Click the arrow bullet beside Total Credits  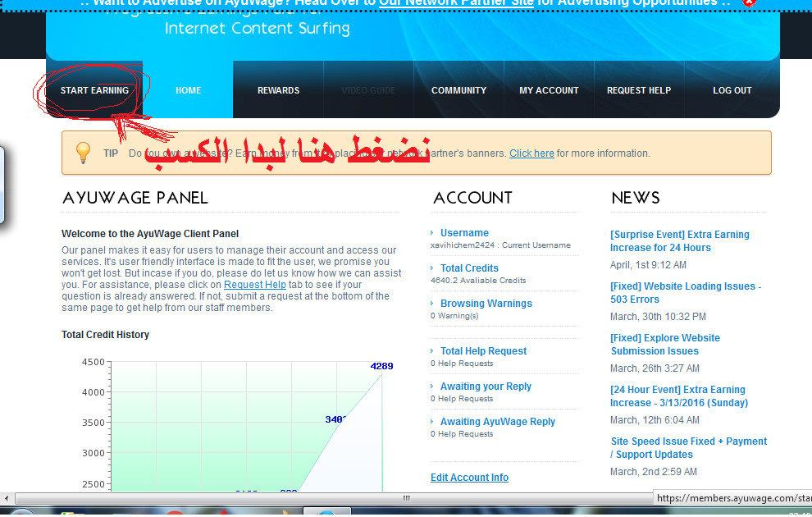pos(432,268)
